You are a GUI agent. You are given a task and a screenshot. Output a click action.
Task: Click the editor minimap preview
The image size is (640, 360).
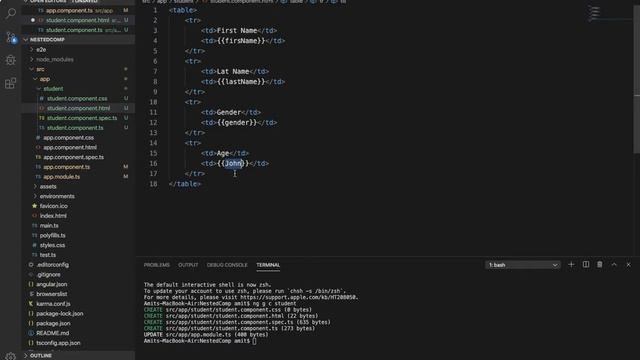pyautogui.click(x=594, y=13)
